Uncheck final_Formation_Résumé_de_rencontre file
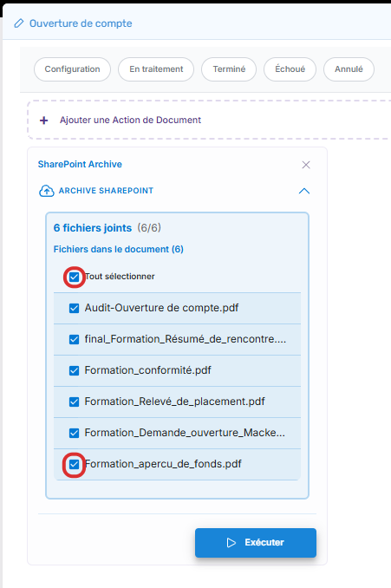391x588 pixels. pos(75,339)
